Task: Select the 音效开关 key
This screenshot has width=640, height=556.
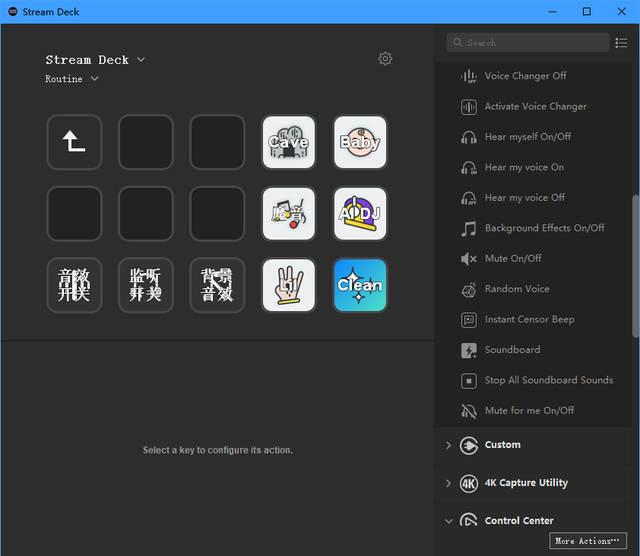Action: click(x=74, y=285)
